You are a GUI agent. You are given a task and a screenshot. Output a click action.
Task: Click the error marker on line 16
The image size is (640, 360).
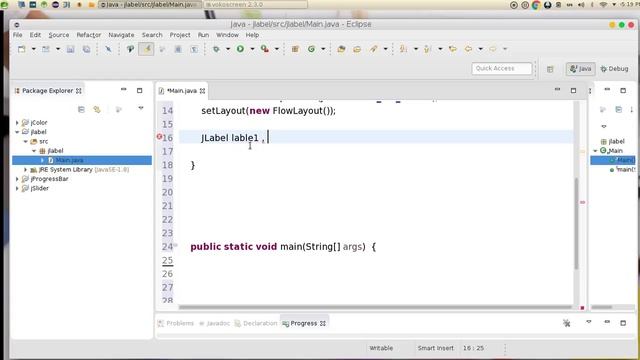pyautogui.click(x=159, y=137)
